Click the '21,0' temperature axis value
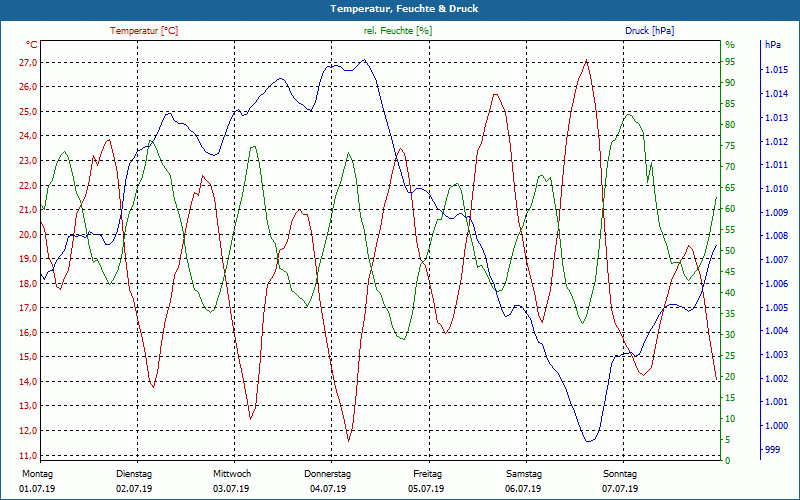Viewport: 800px width, 500px height. pyautogui.click(x=28, y=210)
